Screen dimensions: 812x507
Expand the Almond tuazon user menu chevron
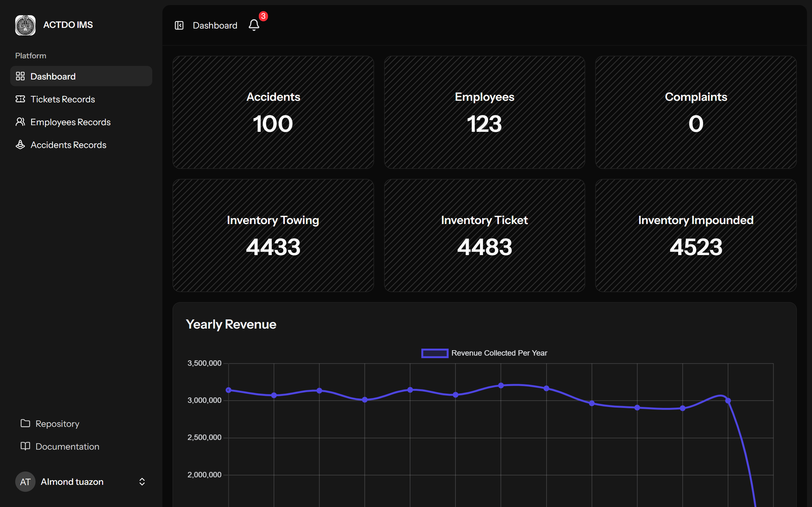coord(142,482)
